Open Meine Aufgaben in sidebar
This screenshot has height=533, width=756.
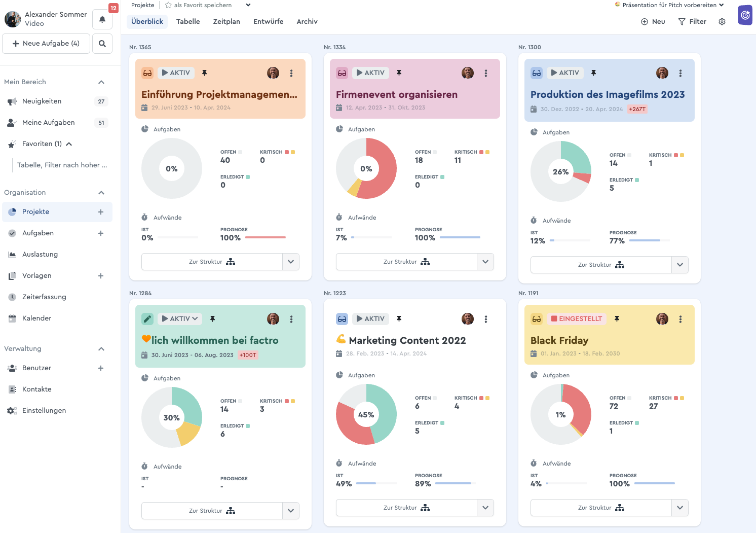tap(57, 123)
